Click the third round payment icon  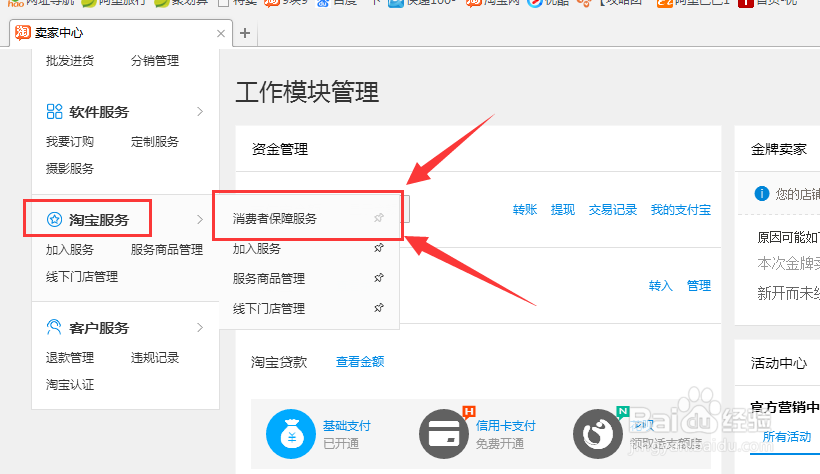pos(598,434)
